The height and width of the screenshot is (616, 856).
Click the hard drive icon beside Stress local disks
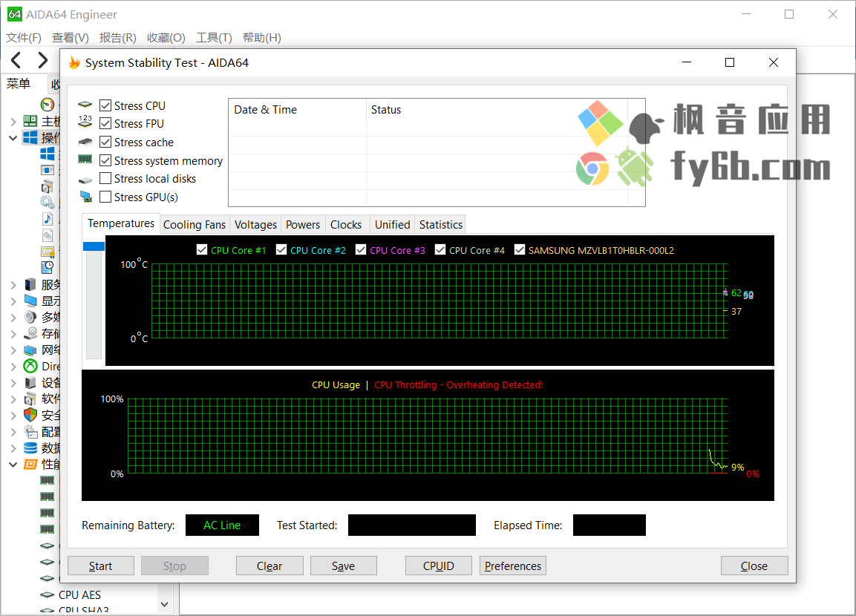pos(85,180)
